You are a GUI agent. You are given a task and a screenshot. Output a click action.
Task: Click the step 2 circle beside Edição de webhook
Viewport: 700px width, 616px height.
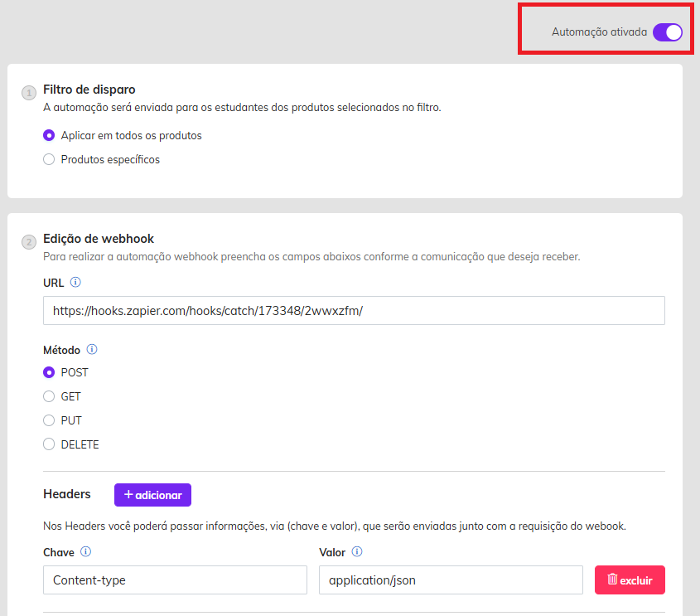[x=29, y=242]
